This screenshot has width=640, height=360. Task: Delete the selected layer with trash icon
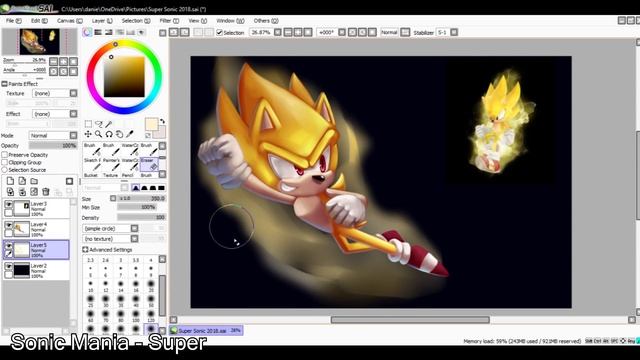(x=46, y=191)
